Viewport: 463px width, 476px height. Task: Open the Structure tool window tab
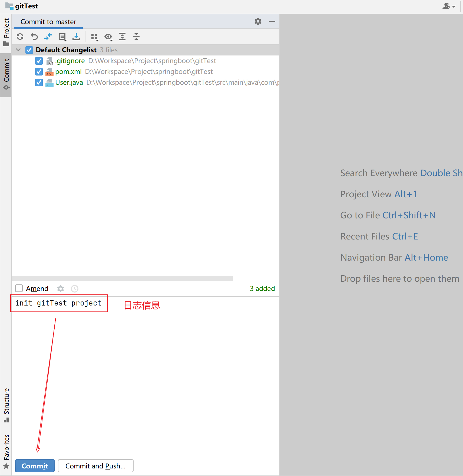pyautogui.click(x=6, y=405)
